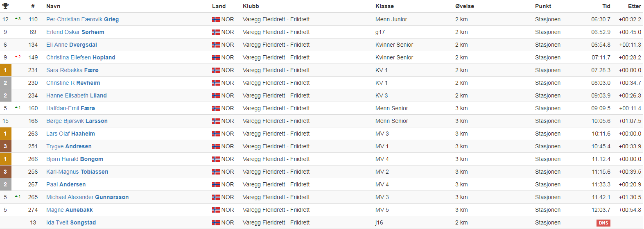Click the Norwegian flag beside Per-Christian Færøvik Grieg
This screenshot has width=644, height=229.
click(216, 19)
